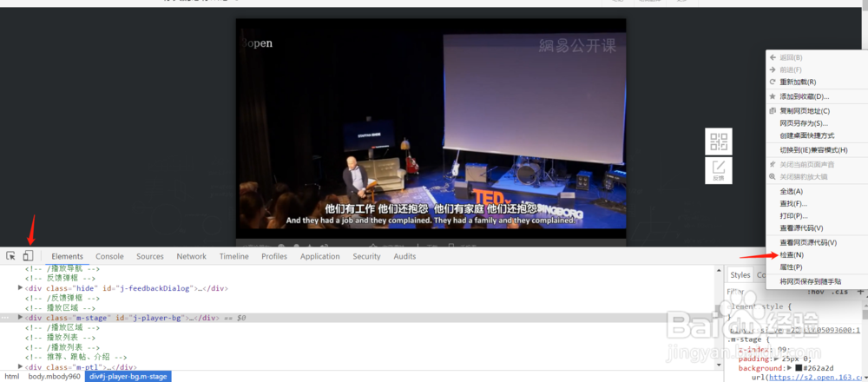Expand the background shorthand property
This screenshot has width=868, height=382.
(x=790, y=368)
